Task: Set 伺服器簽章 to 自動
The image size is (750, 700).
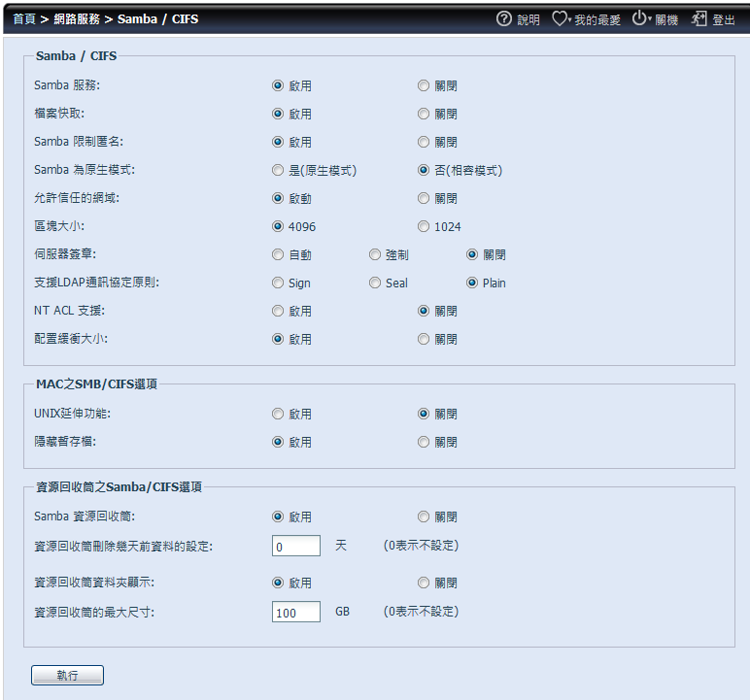Action: [x=278, y=254]
